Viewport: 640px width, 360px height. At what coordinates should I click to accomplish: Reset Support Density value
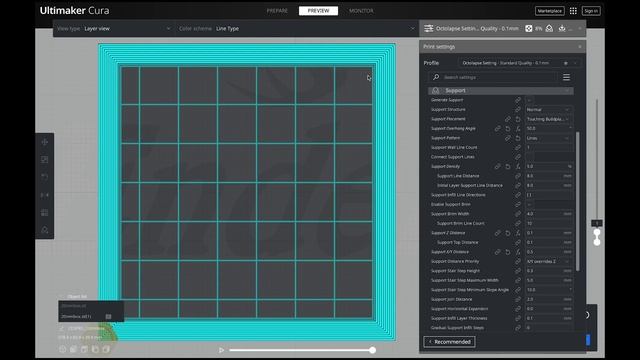(508, 167)
